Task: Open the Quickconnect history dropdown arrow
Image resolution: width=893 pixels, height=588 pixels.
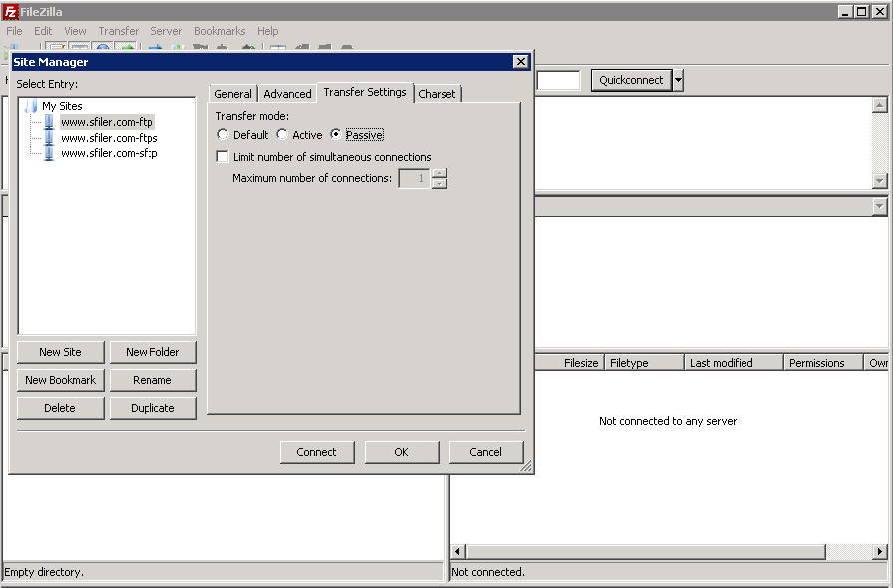Action: [678, 80]
